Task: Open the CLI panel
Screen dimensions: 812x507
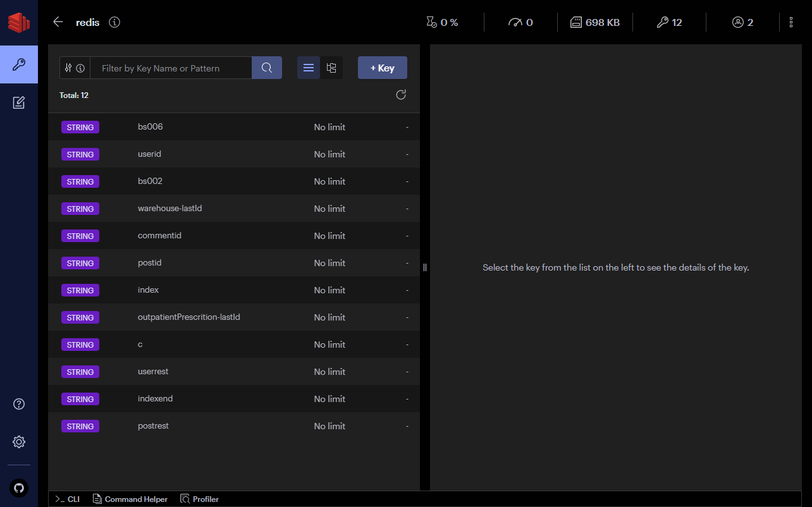Action: 67,499
